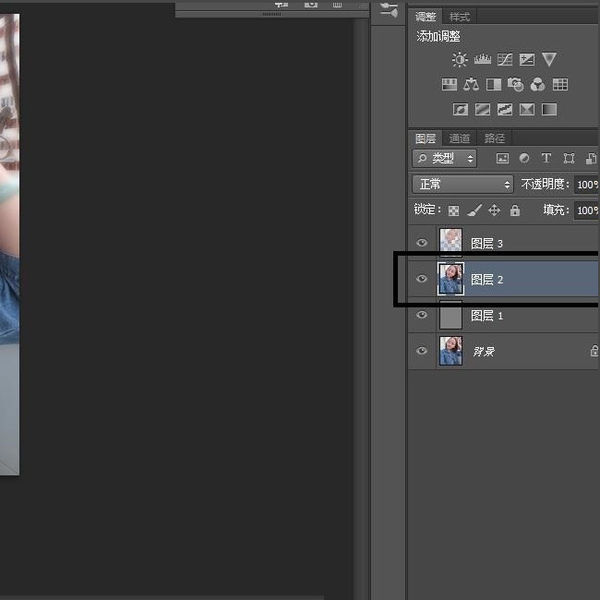Add a Color Lookup adjustment

click(560, 85)
